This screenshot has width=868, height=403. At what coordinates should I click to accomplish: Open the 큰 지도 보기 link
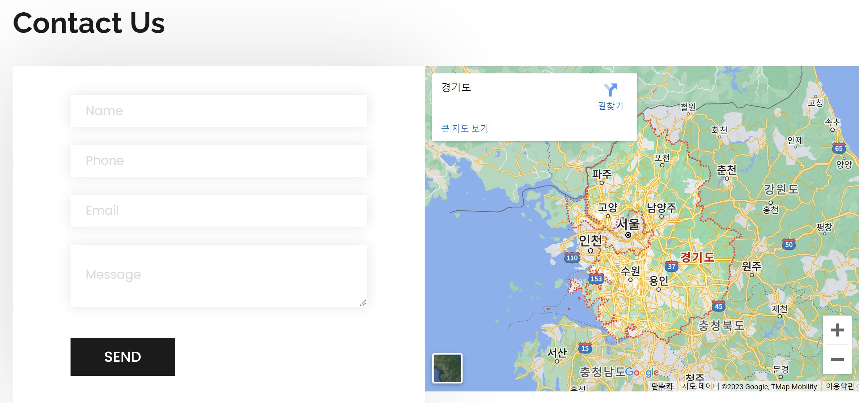point(465,128)
